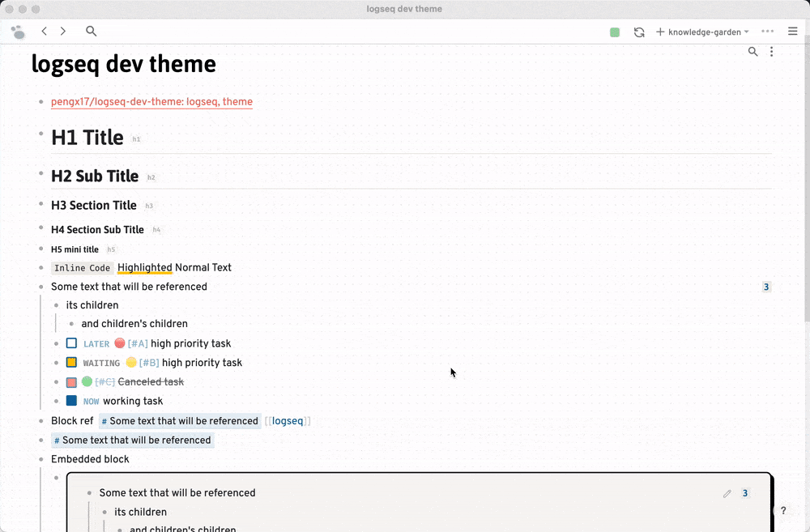Click the 'and children's children' text
The width and height of the screenshot is (810, 532).
tap(134, 324)
